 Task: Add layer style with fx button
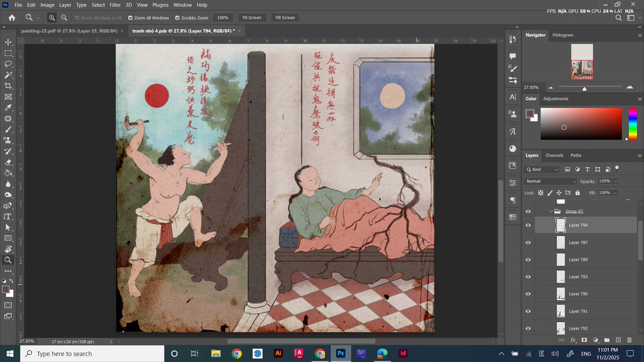(x=573, y=340)
